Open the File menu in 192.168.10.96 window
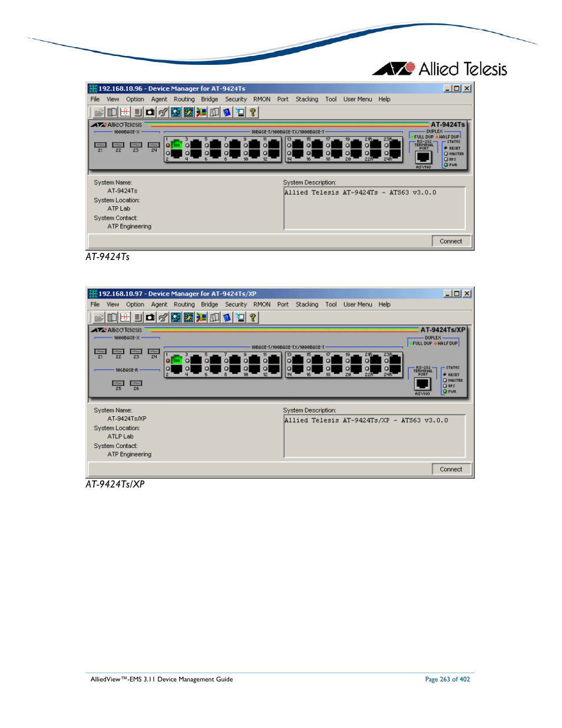Image resolution: width=562 pixels, height=728 pixels. [95, 99]
